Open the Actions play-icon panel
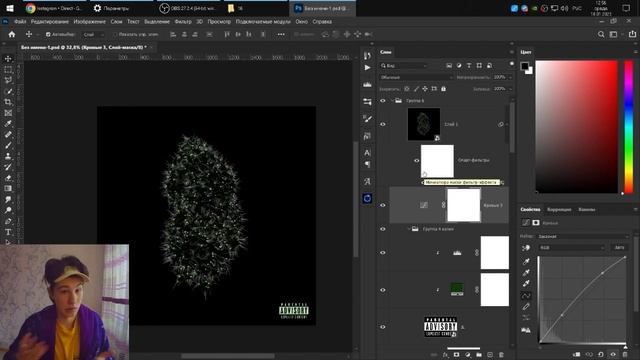The width and height of the screenshot is (640, 360). [x=367, y=67]
